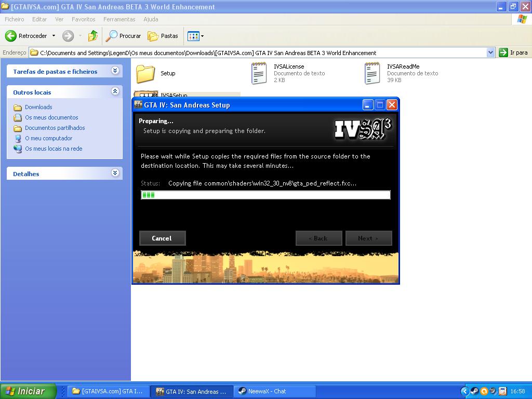532x399 pixels.
Task: Switch to GTA IV: San Andreas taskbar button
Action: [192, 391]
